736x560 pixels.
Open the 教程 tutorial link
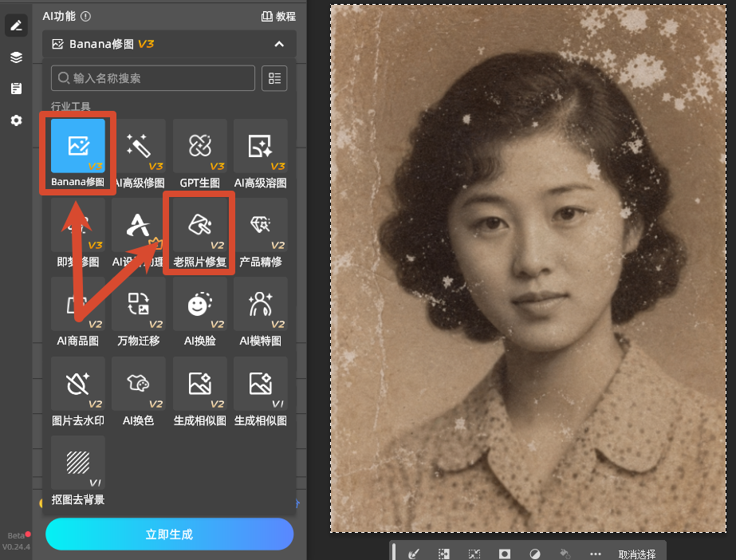278,17
